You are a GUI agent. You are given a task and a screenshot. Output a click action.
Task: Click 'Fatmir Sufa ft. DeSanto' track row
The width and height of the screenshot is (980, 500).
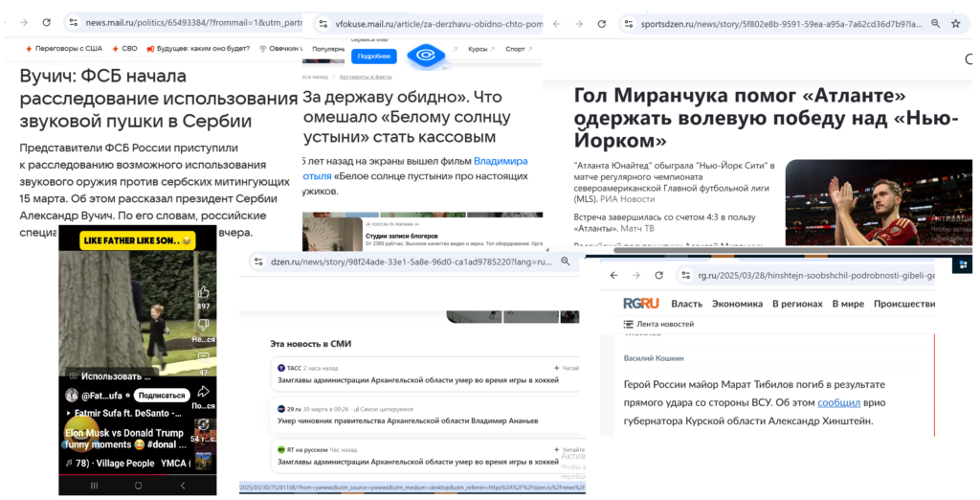pos(123,413)
